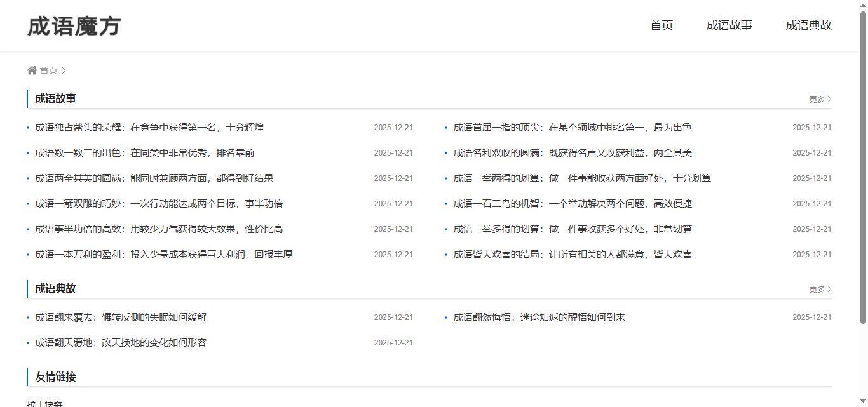The width and height of the screenshot is (868, 407).
Task: Open article 成语皆大欢喜的结局
Action: coord(572,255)
